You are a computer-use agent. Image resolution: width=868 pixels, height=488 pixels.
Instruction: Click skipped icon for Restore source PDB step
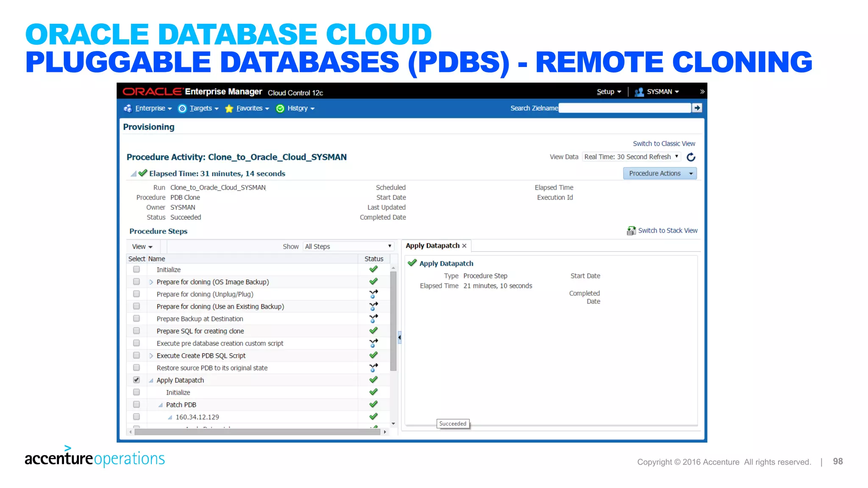click(373, 368)
